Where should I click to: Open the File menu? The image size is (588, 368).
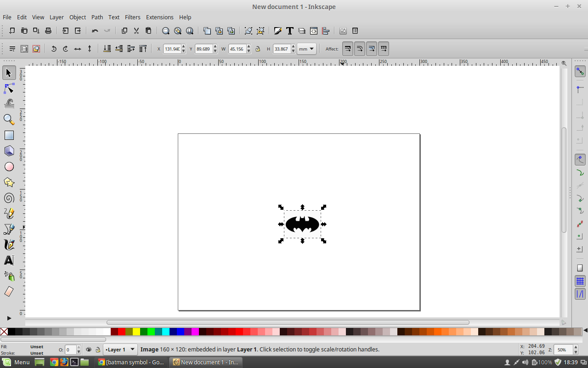click(x=7, y=17)
